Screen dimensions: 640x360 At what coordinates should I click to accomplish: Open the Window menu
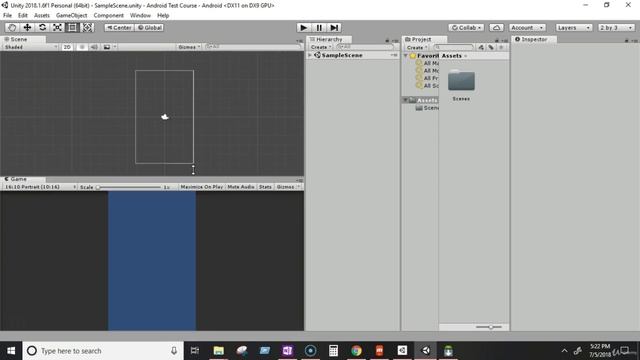(140, 15)
